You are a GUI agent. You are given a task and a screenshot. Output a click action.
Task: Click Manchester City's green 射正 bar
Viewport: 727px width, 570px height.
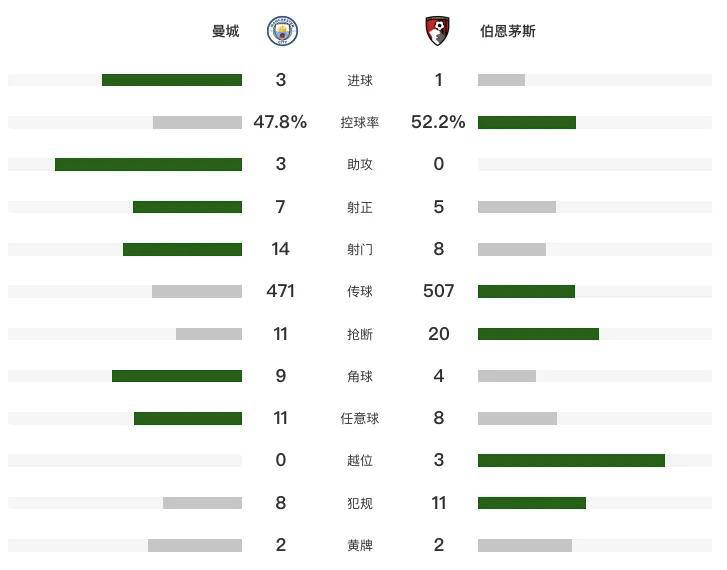point(187,207)
